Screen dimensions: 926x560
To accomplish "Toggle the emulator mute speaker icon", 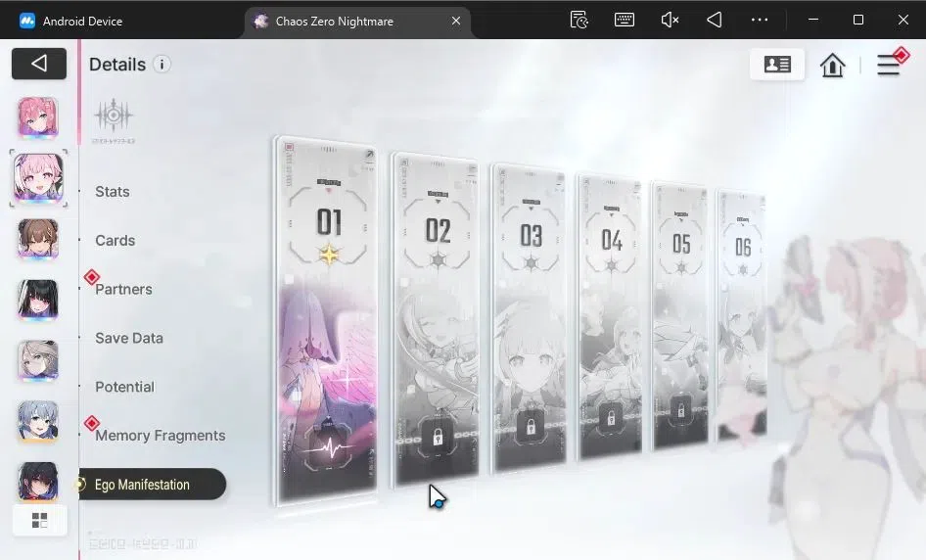I will (x=670, y=21).
